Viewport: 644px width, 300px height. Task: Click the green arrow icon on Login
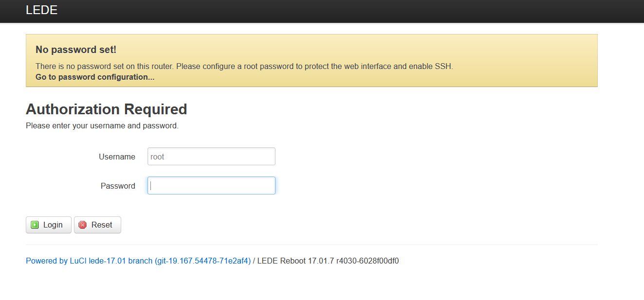click(x=35, y=225)
